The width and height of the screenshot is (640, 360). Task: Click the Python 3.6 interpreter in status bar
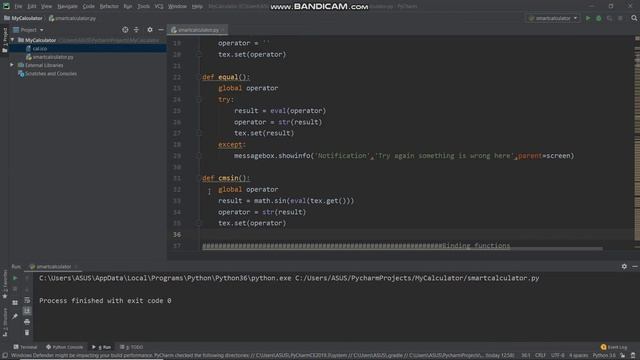coord(604,356)
